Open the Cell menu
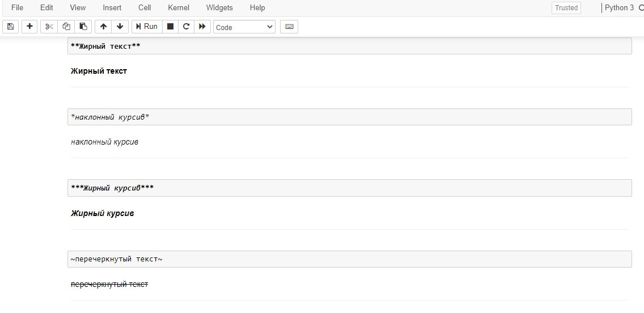The width and height of the screenshot is (644, 313). pyautogui.click(x=145, y=8)
